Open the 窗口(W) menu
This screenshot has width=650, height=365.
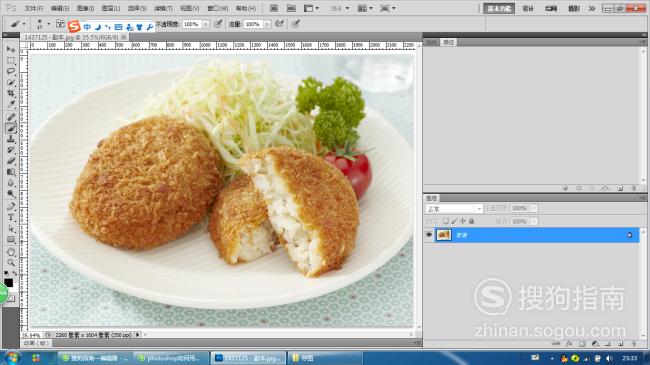218,8
